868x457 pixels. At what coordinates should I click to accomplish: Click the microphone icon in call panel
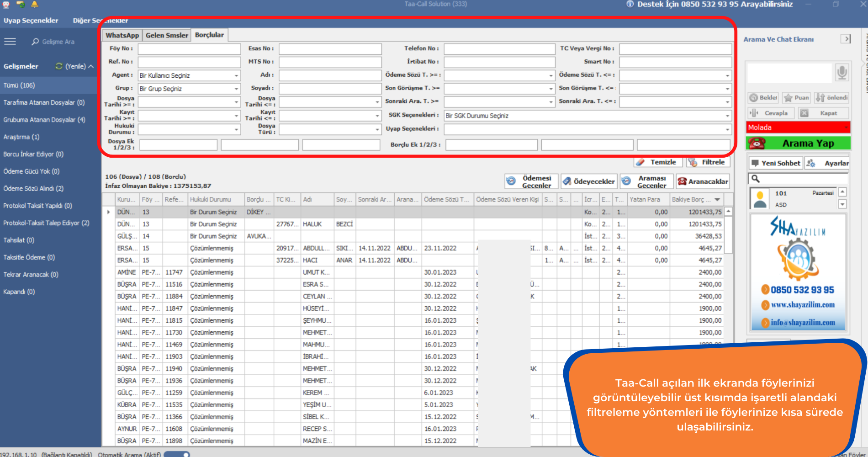point(842,72)
